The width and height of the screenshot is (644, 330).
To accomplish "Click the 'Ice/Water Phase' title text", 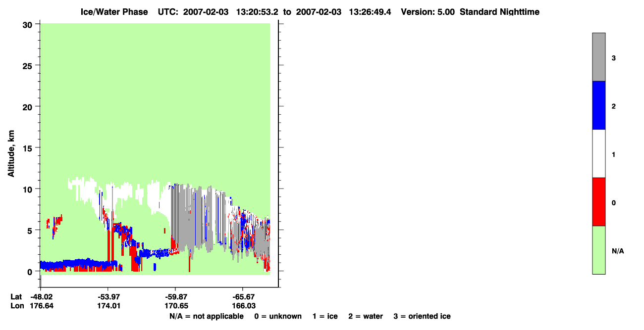I will 114,11.
